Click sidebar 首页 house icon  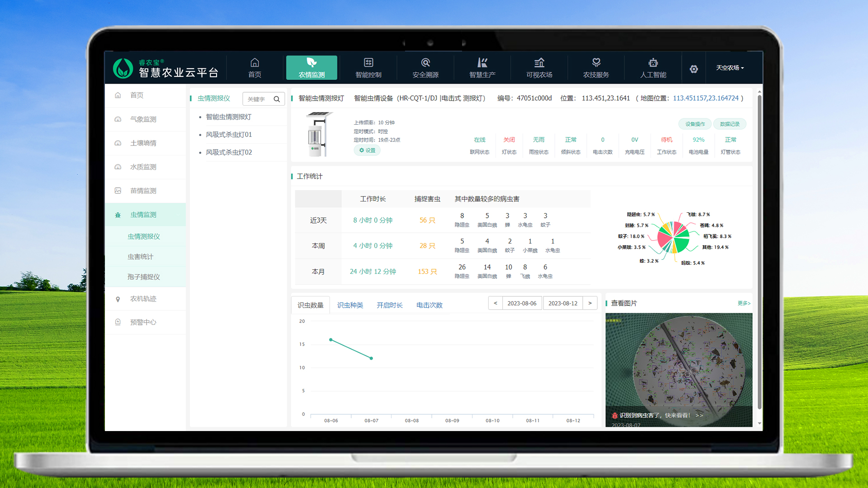tap(118, 95)
